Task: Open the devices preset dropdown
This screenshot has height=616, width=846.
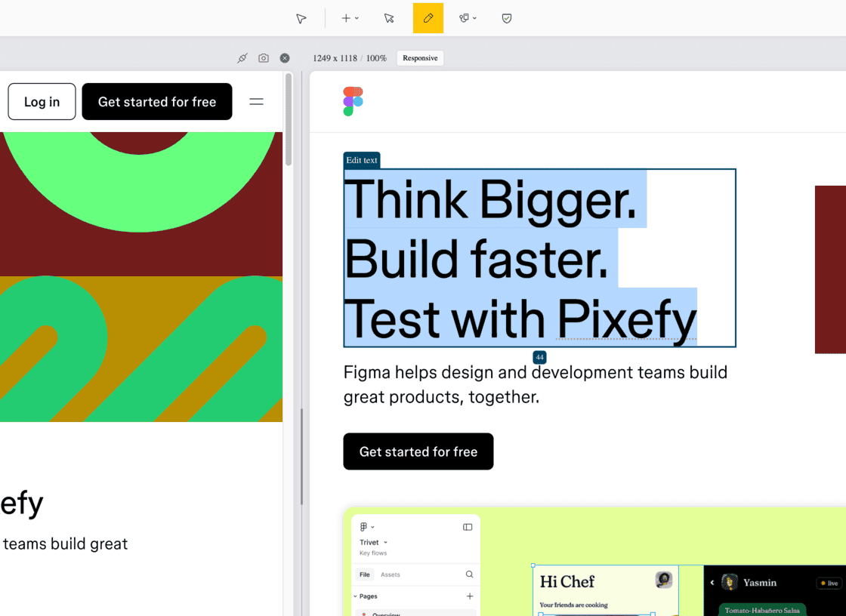Action: pyautogui.click(x=468, y=18)
